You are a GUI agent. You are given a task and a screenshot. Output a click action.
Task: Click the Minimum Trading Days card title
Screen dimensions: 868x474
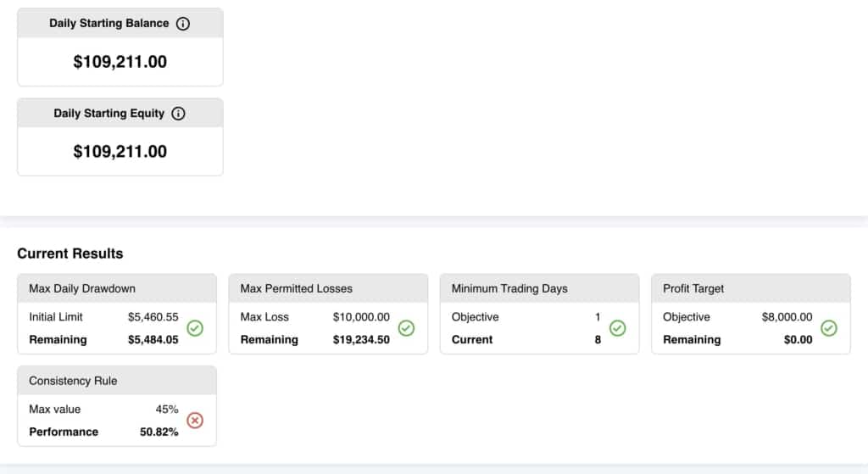[509, 288]
